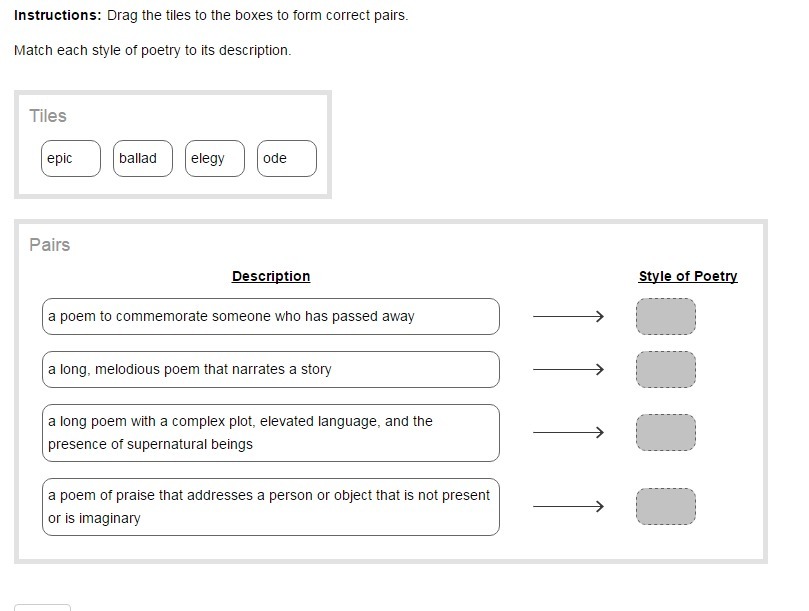Click the Description column header

pyautogui.click(x=271, y=276)
